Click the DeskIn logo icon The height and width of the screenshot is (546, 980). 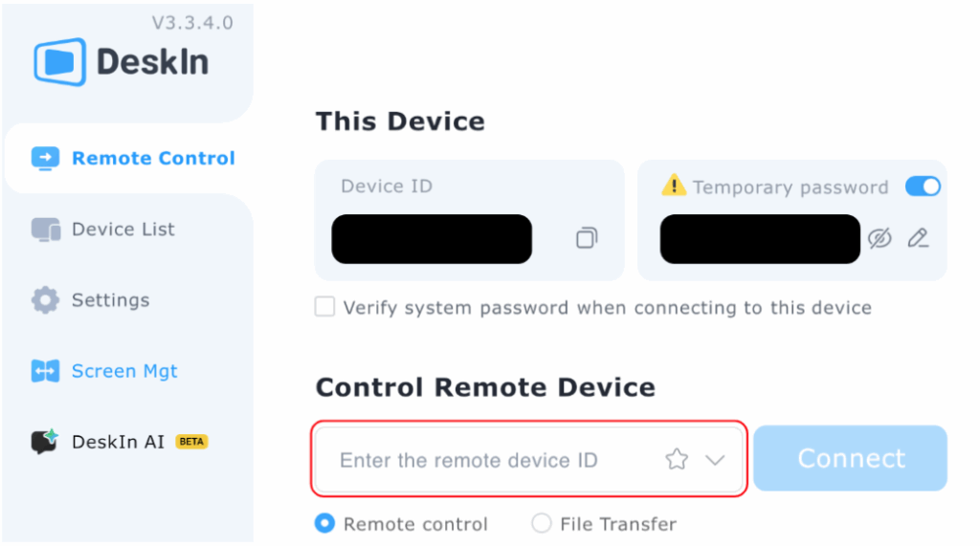point(59,62)
